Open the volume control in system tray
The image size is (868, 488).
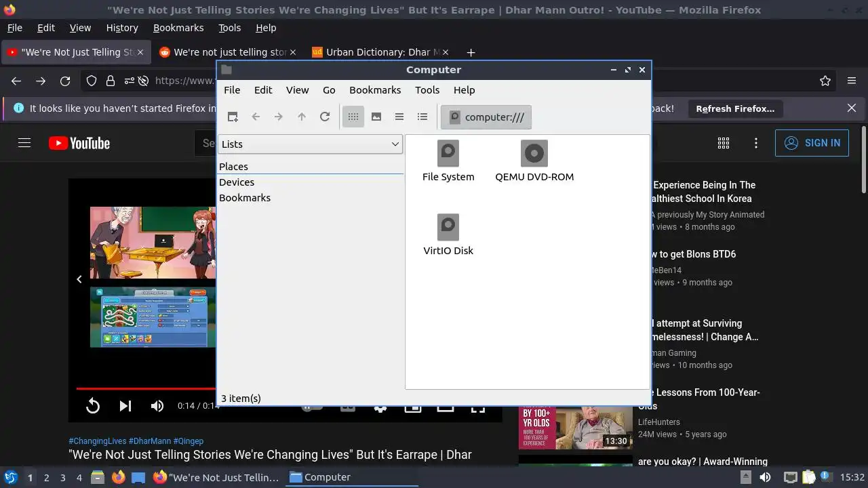tap(765, 477)
